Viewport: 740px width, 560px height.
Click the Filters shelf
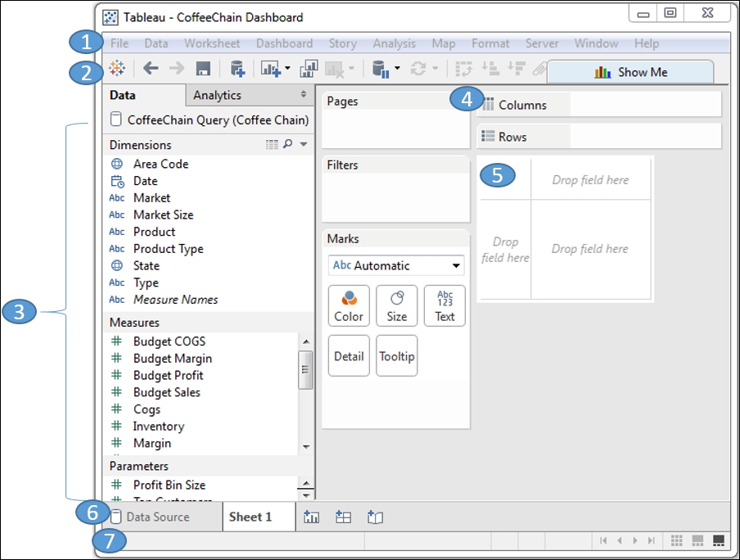(x=396, y=189)
